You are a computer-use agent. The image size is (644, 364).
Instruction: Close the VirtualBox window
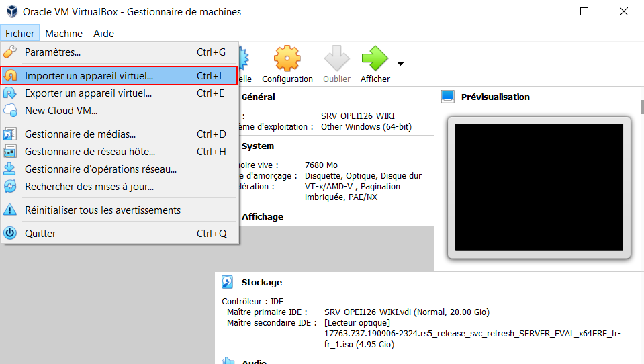pos(623,11)
